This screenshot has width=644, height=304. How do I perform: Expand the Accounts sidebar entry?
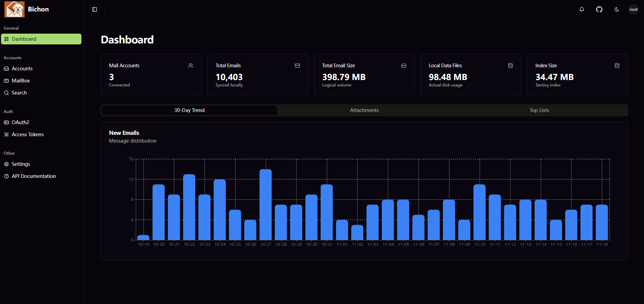tap(22, 68)
